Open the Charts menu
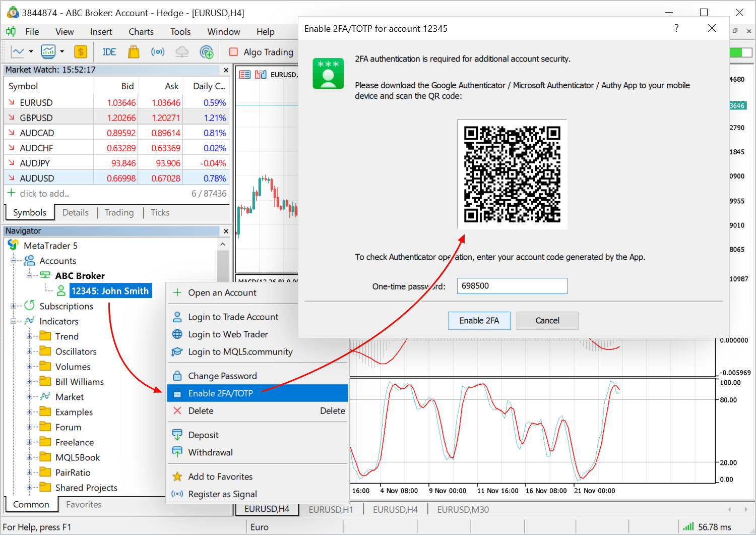 point(141,31)
